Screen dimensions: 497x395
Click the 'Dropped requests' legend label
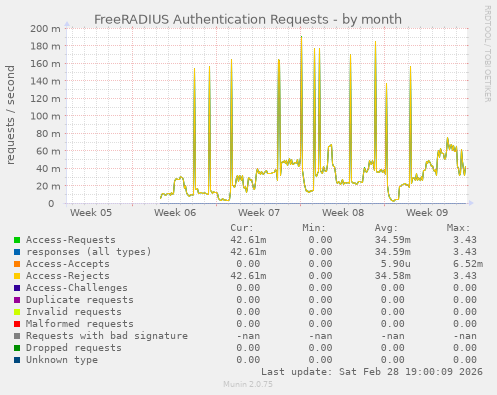pyautogui.click(x=74, y=348)
